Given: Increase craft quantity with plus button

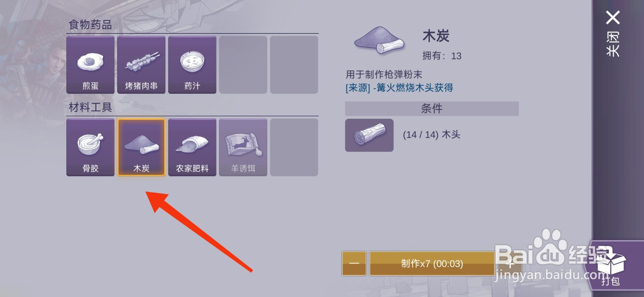Looking at the screenshot, I should pos(510,264).
